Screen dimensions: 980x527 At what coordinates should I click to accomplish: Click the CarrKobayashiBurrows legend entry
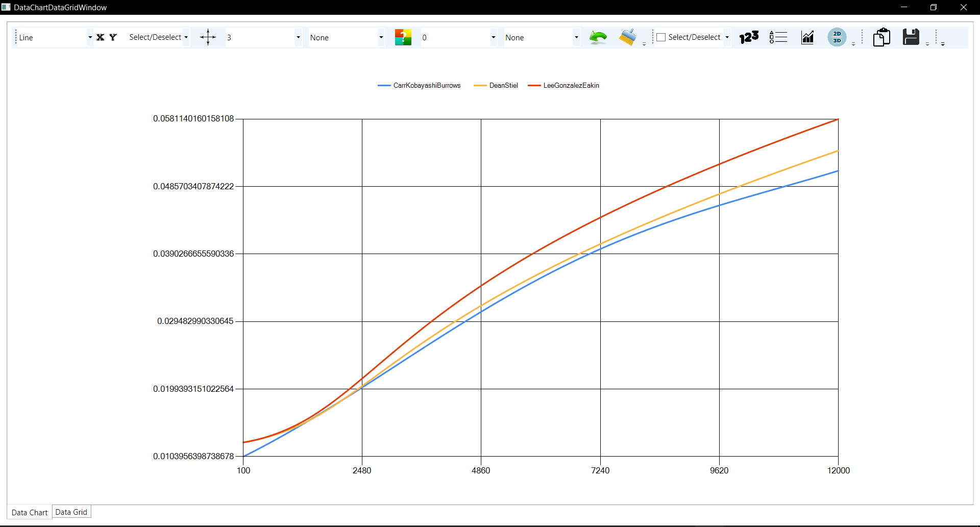point(426,85)
